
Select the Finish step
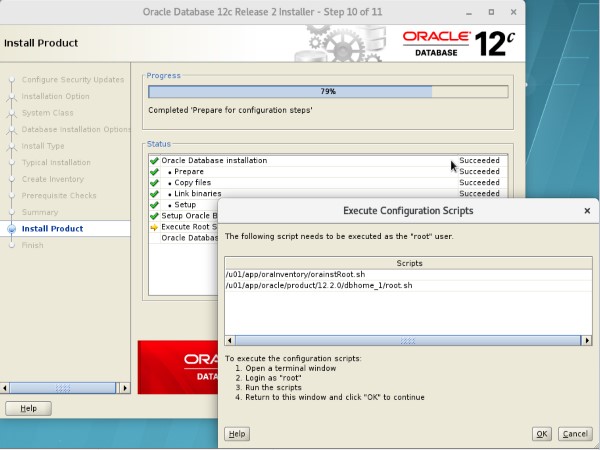click(33, 245)
